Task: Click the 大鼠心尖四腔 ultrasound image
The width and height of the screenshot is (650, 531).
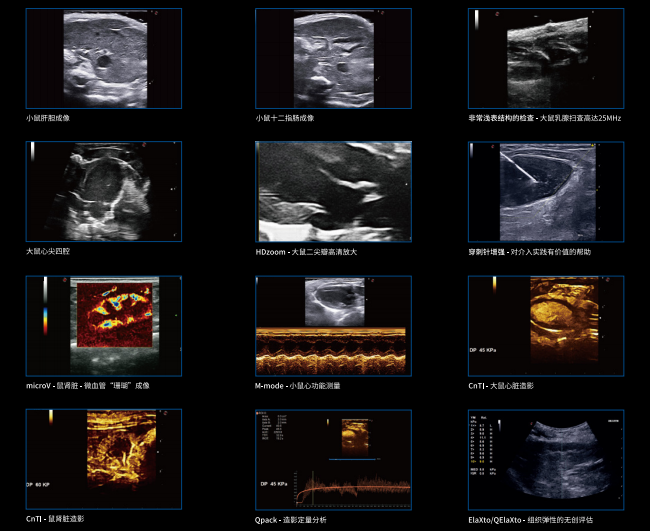Action: pyautogui.click(x=104, y=190)
